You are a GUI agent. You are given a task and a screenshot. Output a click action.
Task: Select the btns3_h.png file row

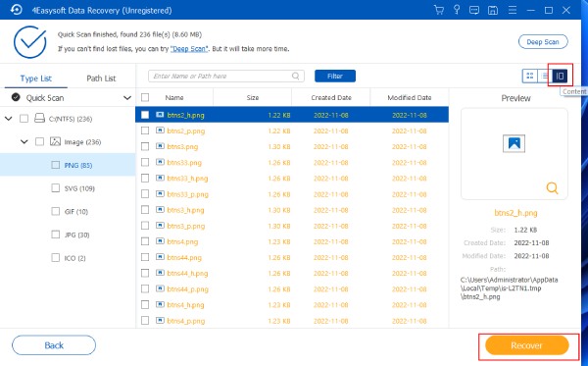[x=292, y=210]
